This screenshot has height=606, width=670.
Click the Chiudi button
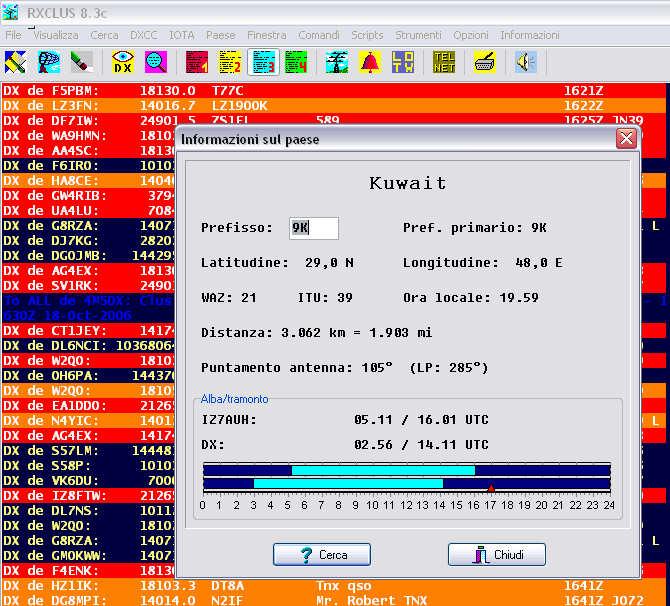497,554
